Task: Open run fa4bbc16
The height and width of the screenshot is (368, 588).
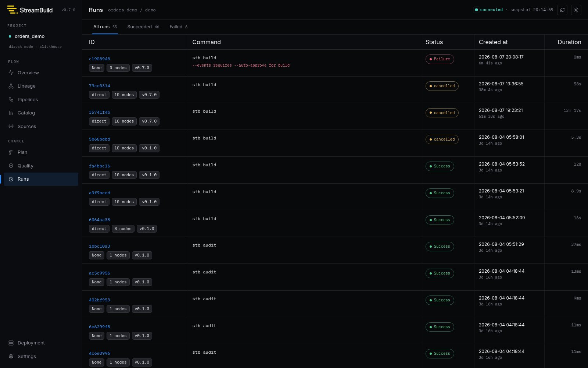Action: pyautogui.click(x=100, y=166)
